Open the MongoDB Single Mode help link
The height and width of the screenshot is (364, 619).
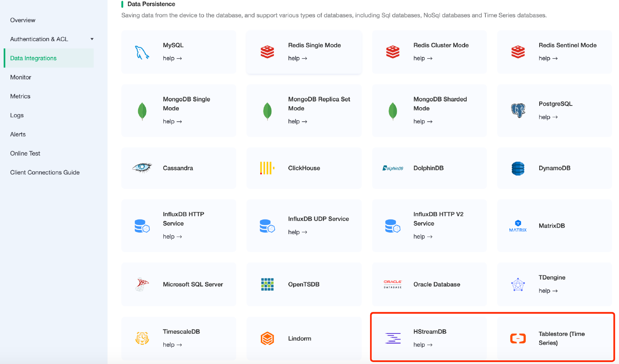pos(172,121)
